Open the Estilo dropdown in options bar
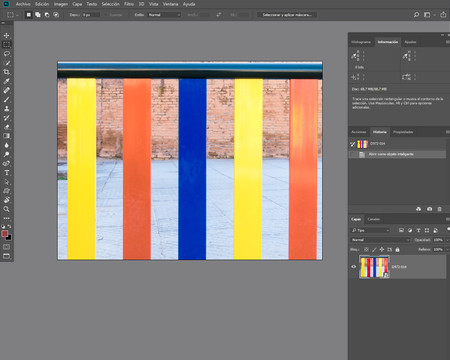450x360 pixels. 164,15
